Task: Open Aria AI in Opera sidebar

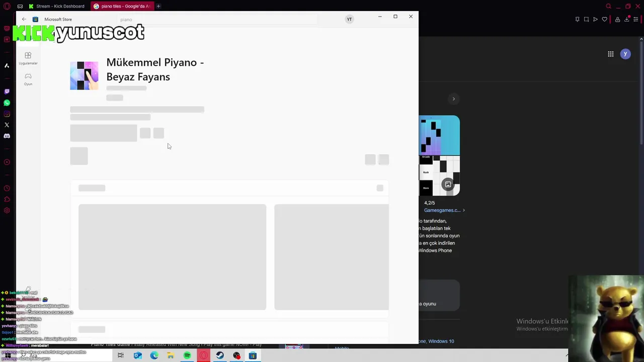Action: coord(7,65)
